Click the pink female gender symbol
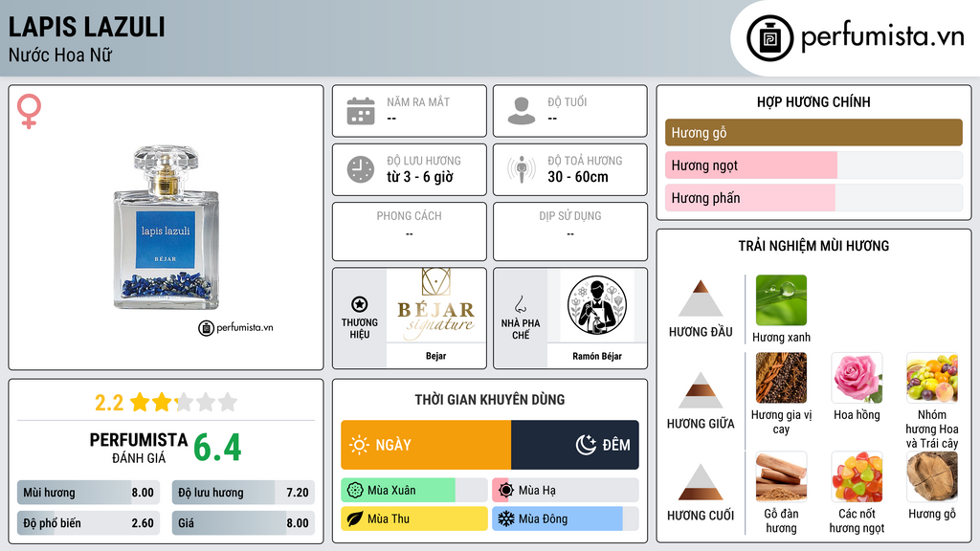The image size is (980, 551). (x=29, y=111)
